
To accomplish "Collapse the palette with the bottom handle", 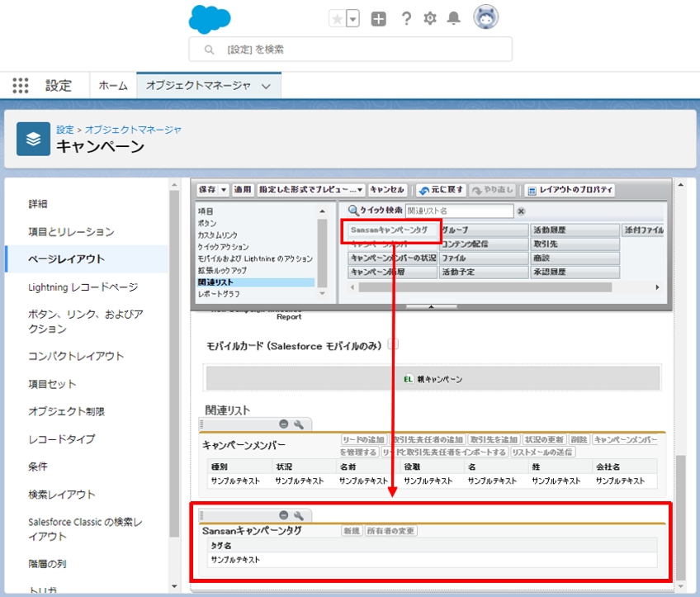I will pos(432,306).
